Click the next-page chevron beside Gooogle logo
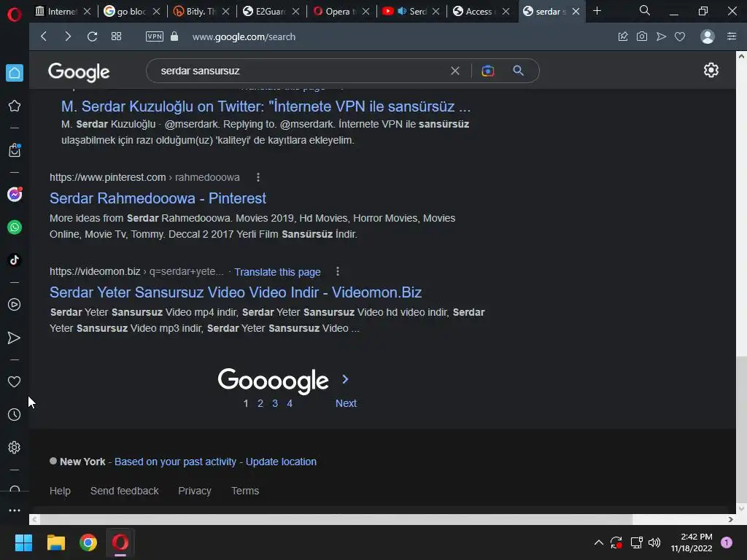This screenshot has height=560, width=747. pyautogui.click(x=345, y=379)
